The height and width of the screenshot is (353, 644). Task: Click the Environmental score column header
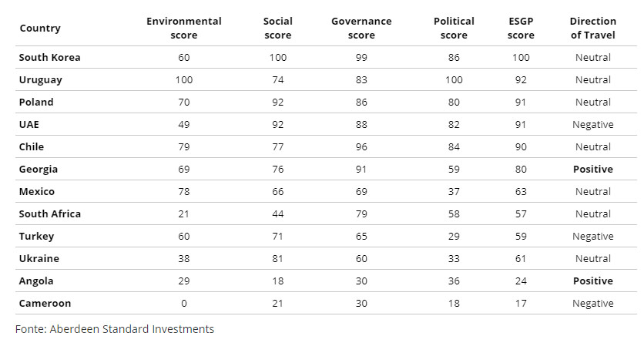(x=184, y=29)
